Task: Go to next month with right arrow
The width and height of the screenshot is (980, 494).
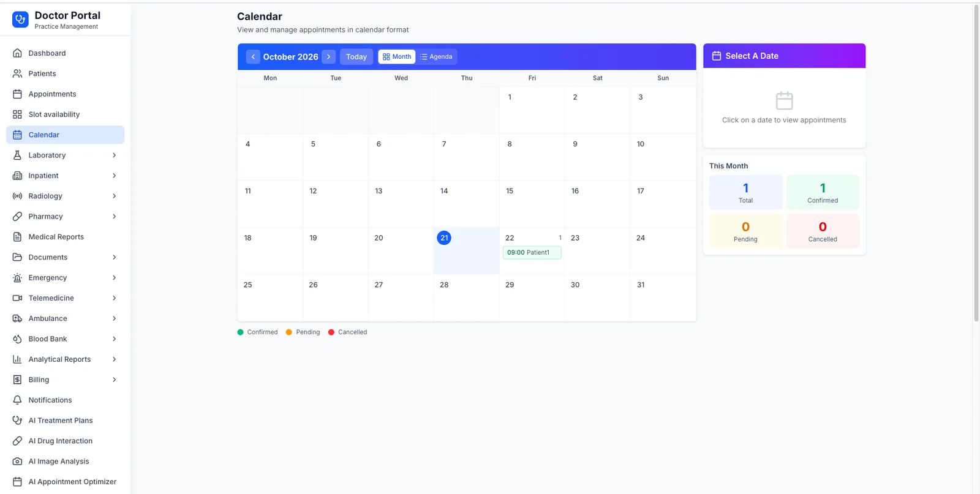Action: 329,57
